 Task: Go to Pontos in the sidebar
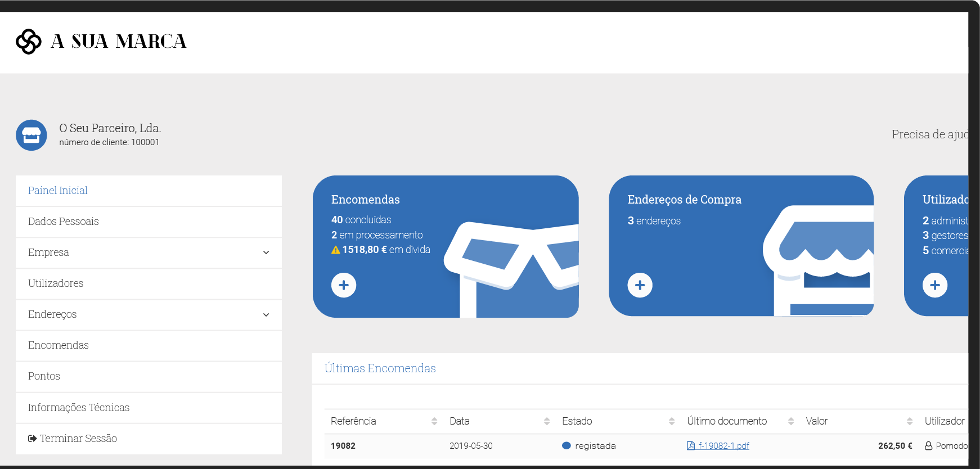pyautogui.click(x=44, y=376)
